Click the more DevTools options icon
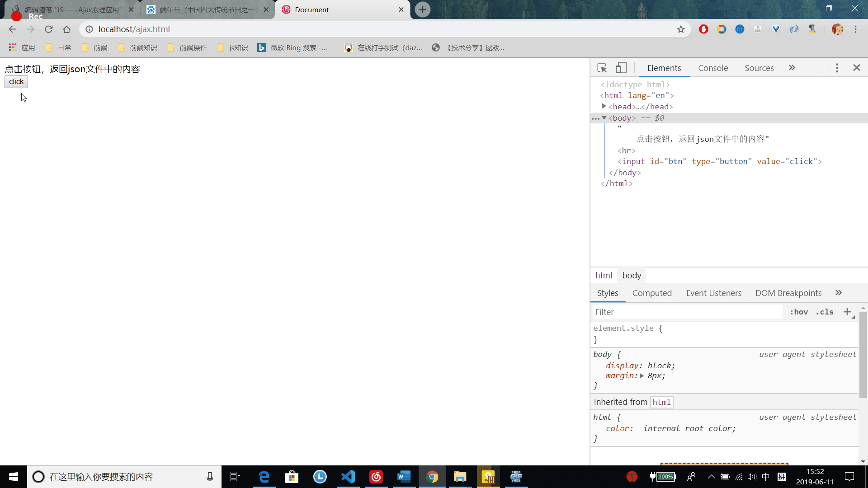The image size is (868, 488). (x=837, y=67)
